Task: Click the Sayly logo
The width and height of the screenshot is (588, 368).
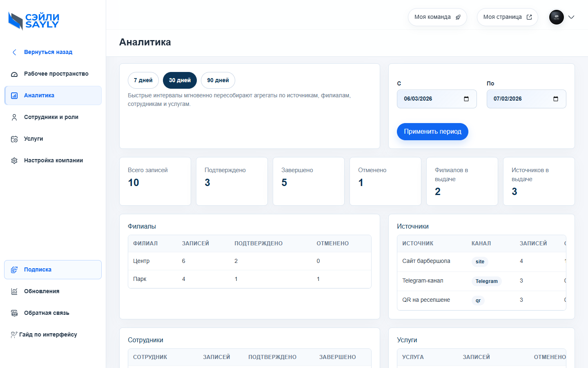Action: (x=34, y=21)
